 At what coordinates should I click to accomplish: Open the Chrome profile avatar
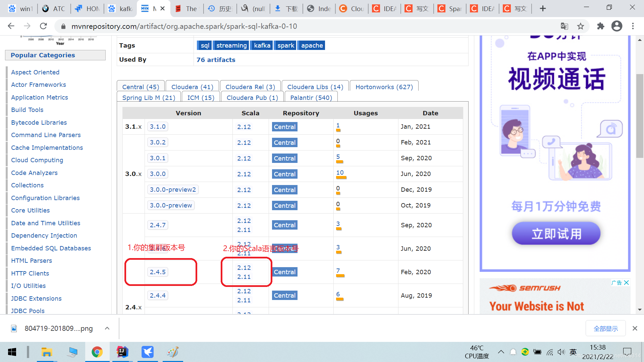(617, 26)
